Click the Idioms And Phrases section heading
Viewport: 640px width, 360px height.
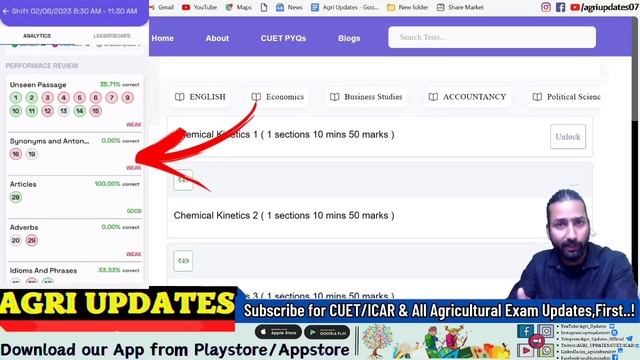(x=43, y=271)
